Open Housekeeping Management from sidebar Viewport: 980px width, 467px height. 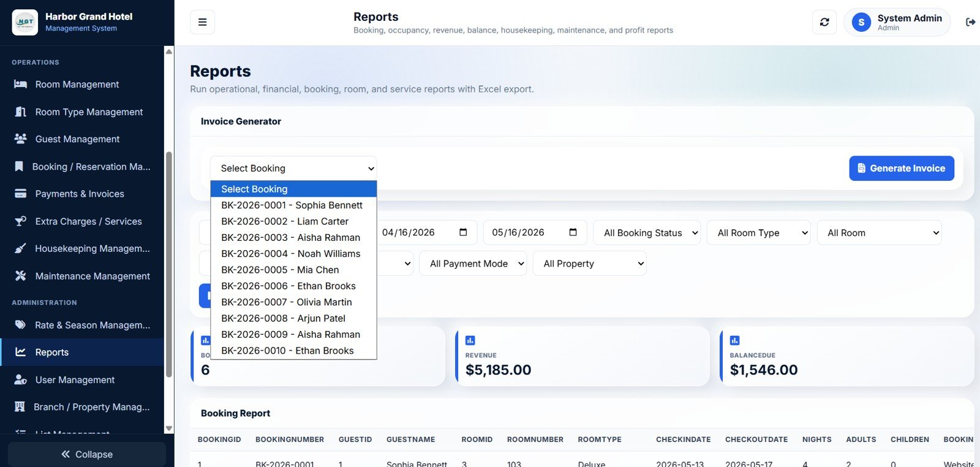tap(82, 248)
